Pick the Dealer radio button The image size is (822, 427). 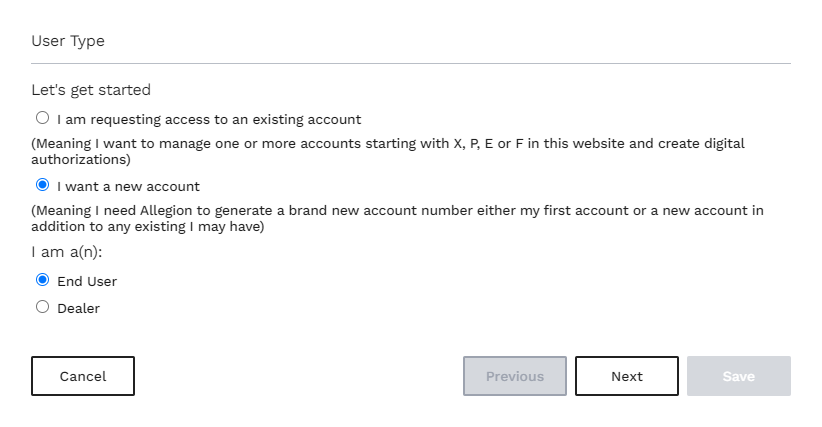point(42,306)
